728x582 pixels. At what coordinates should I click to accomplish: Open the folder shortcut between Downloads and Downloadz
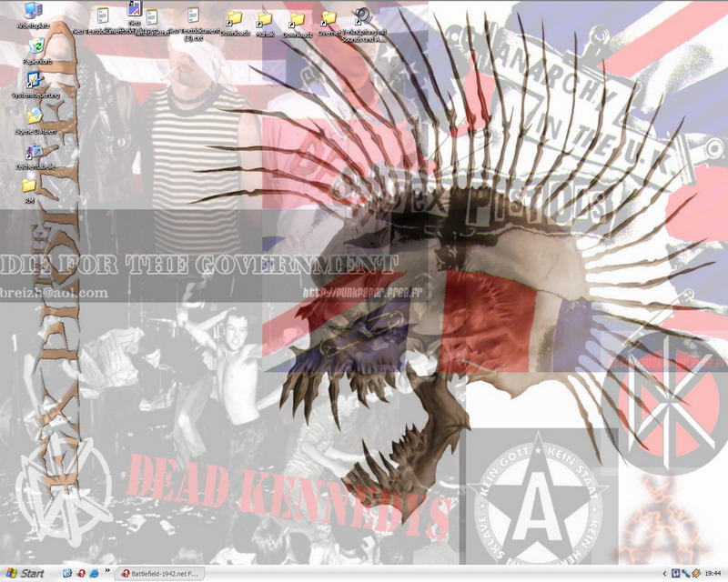click(265, 24)
